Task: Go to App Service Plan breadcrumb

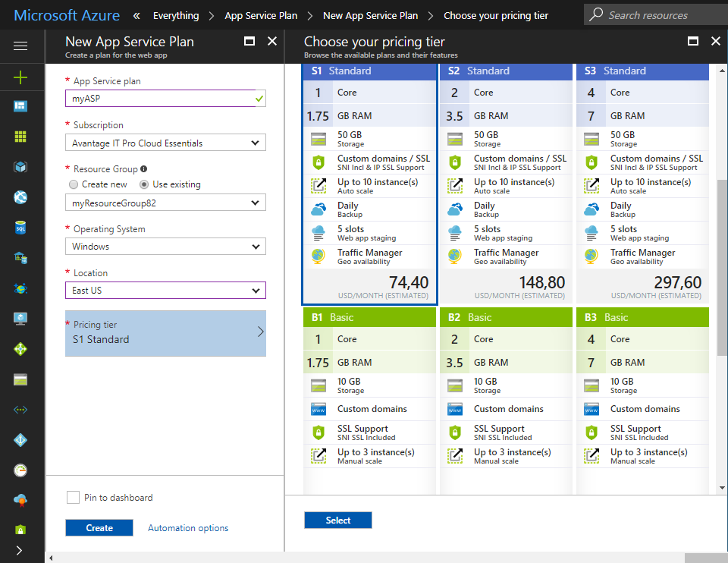Action: coord(261,16)
